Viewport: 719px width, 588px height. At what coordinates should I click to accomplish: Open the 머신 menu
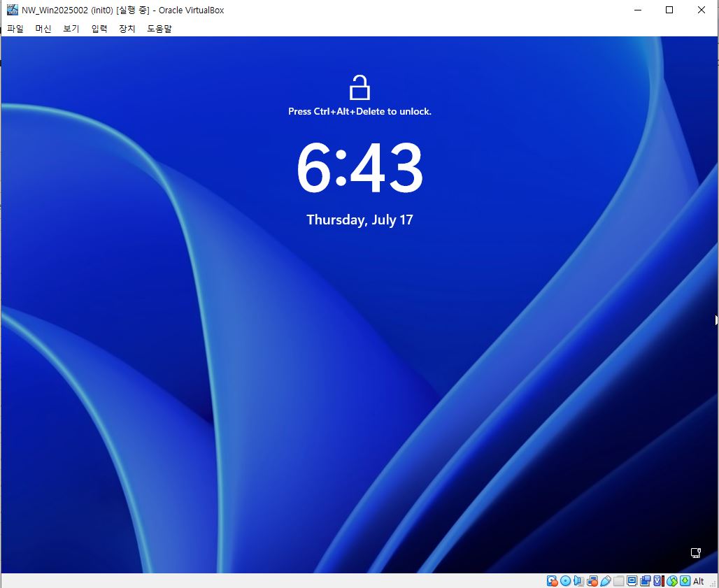pyautogui.click(x=43, y=29)
